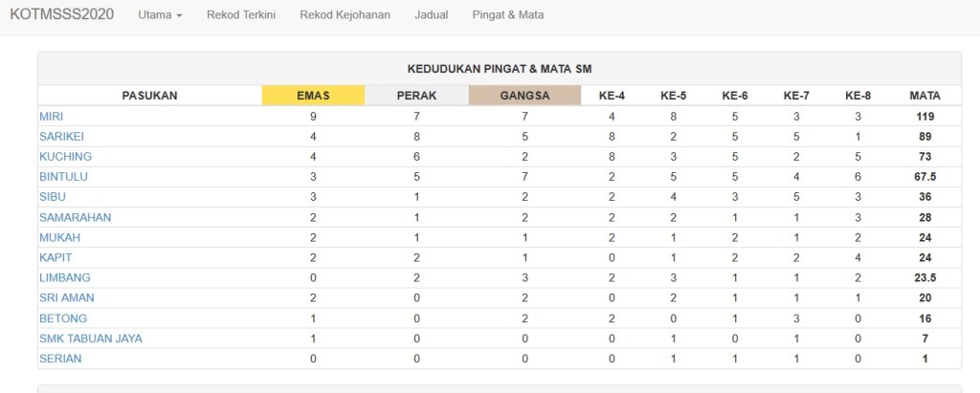980x393 pixels.
Task: Click the BETONG team link
Action: 63,318
